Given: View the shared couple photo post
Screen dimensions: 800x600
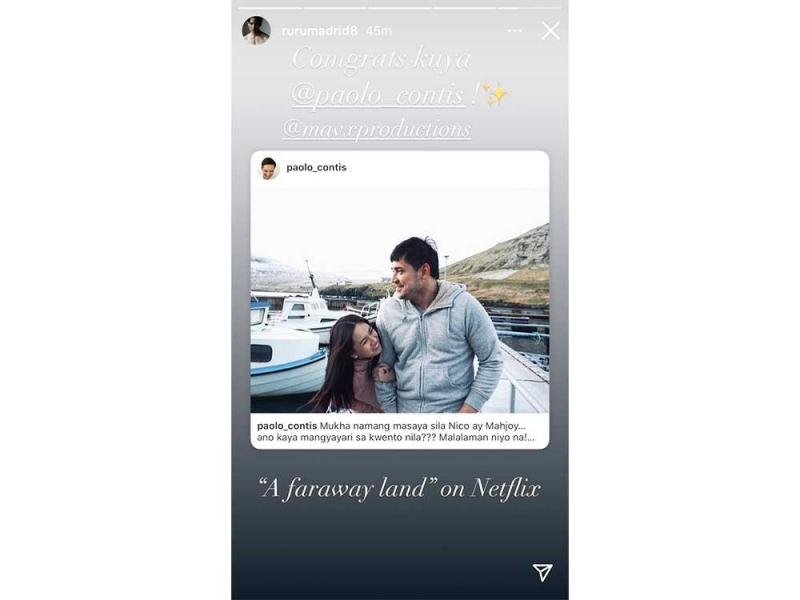Looking at the screenshot, I should pos(400,300).
